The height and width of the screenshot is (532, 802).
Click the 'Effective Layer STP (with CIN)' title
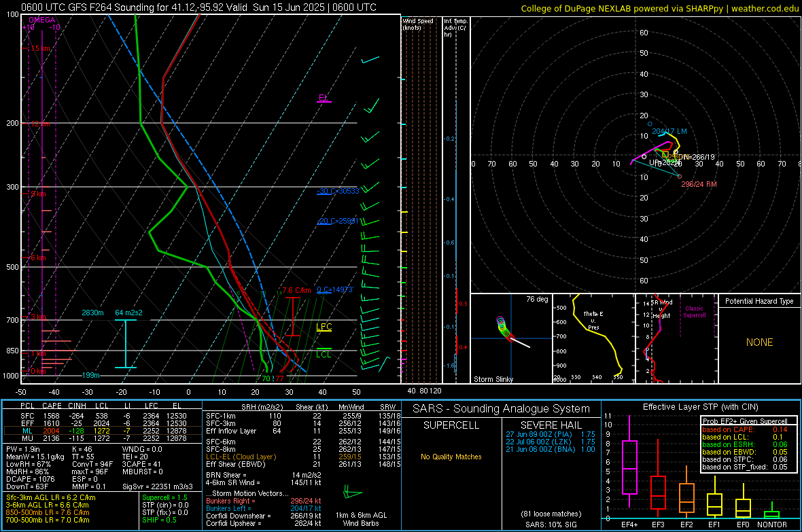(x=700, y=407)
